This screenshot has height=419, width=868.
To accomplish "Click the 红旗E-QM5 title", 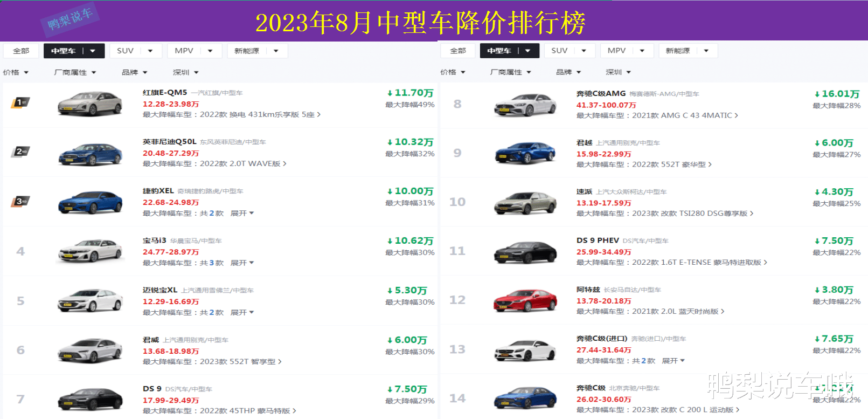I will coord(165,93).
